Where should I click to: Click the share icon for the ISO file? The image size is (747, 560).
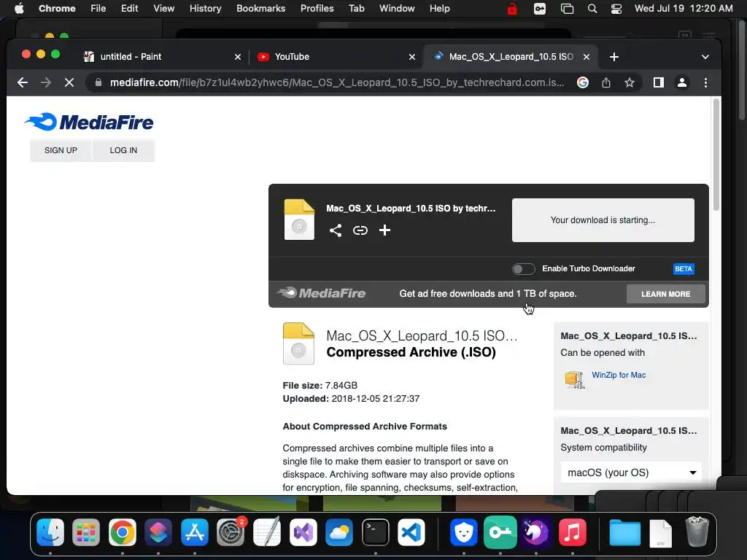pyautogui.click(x=336, y=230)
